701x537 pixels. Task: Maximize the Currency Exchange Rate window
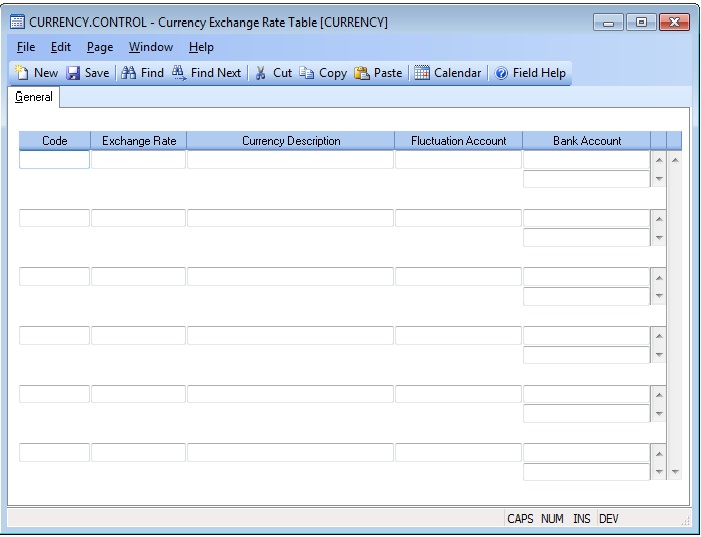click(x=641, y=22)
